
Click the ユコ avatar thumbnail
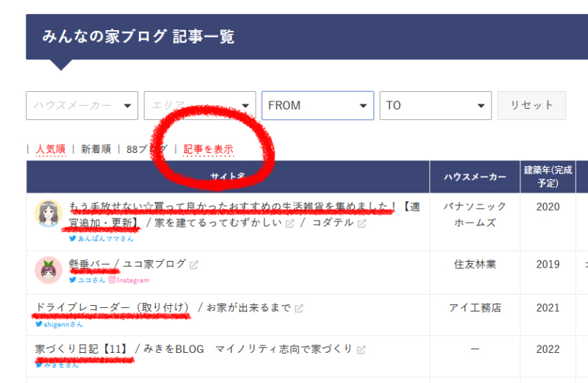pos(49,270)
